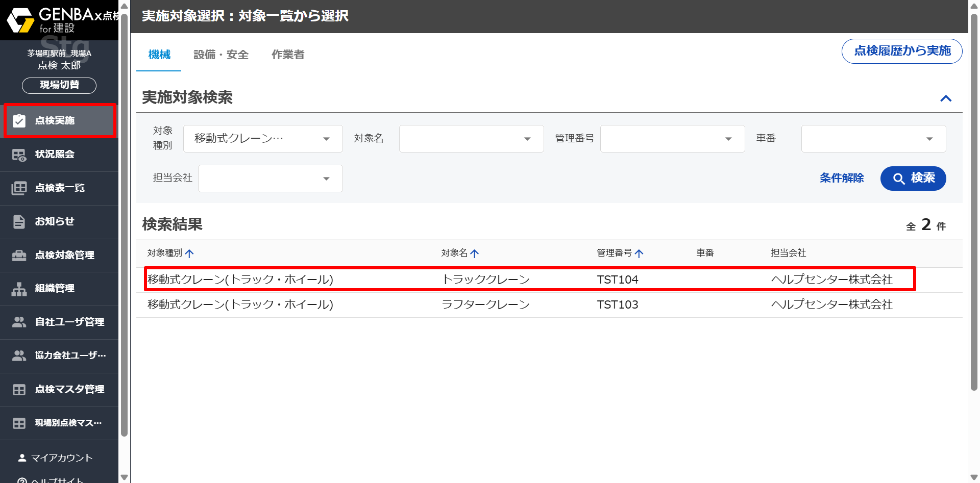
Task: Open 状況照会 via its sidebar icon
Action: (19, 155)
